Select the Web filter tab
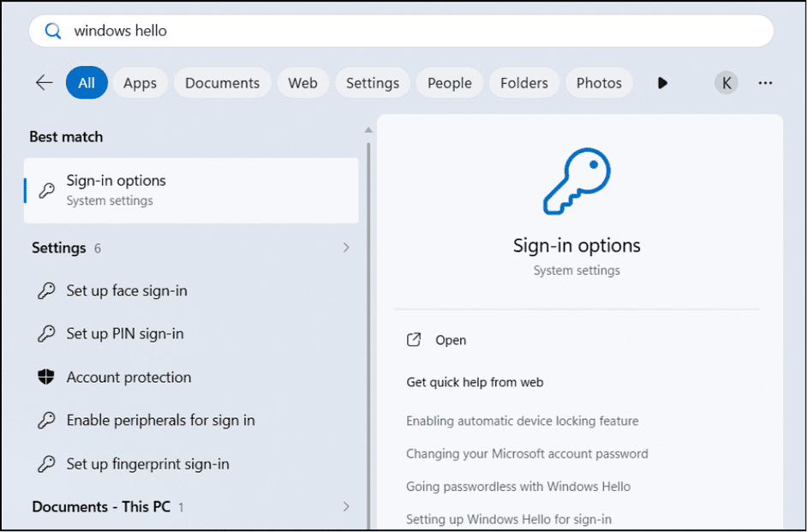This screenshot has width=808, height=532. (302, 83)
